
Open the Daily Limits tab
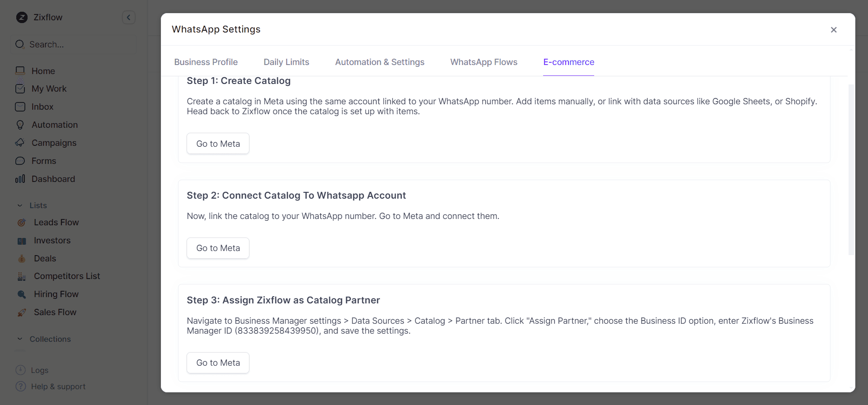[x=286, y=62]
